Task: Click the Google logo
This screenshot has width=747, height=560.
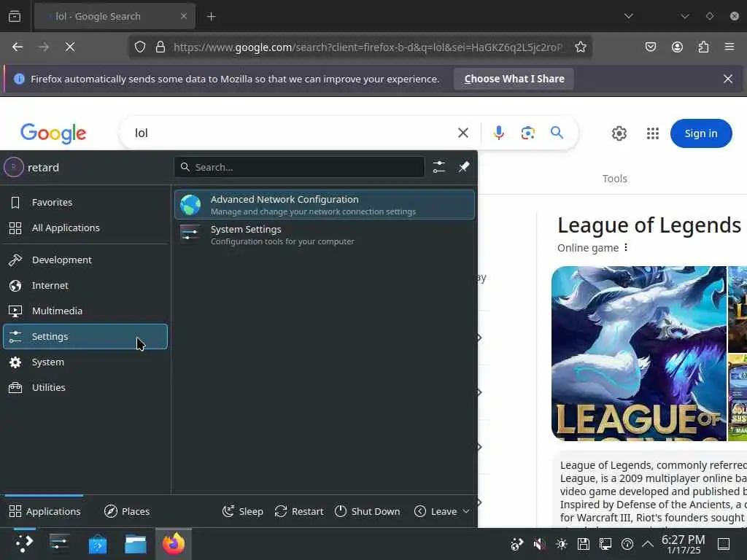Action: tap(53, 133)
